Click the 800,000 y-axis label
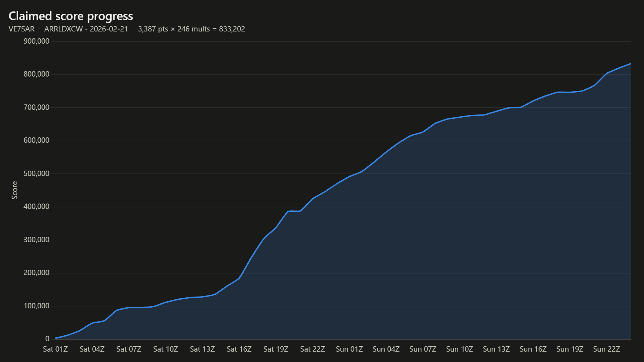 pos(36,74)
